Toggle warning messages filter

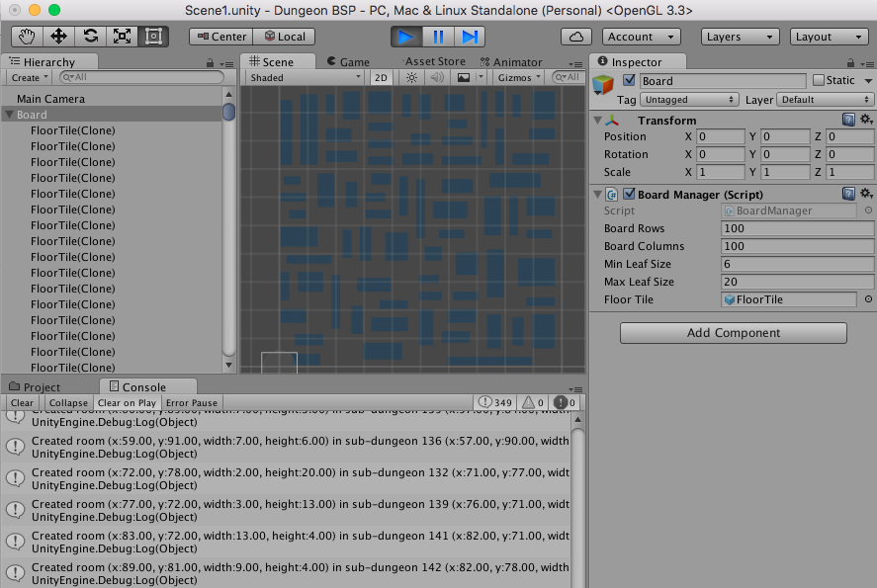click(533, 402)
